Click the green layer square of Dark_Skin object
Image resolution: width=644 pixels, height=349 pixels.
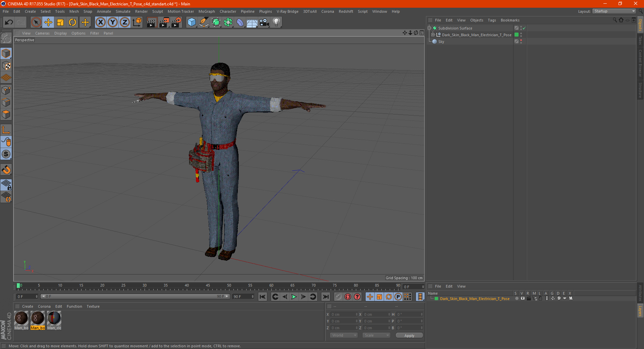tap(517, 35)
